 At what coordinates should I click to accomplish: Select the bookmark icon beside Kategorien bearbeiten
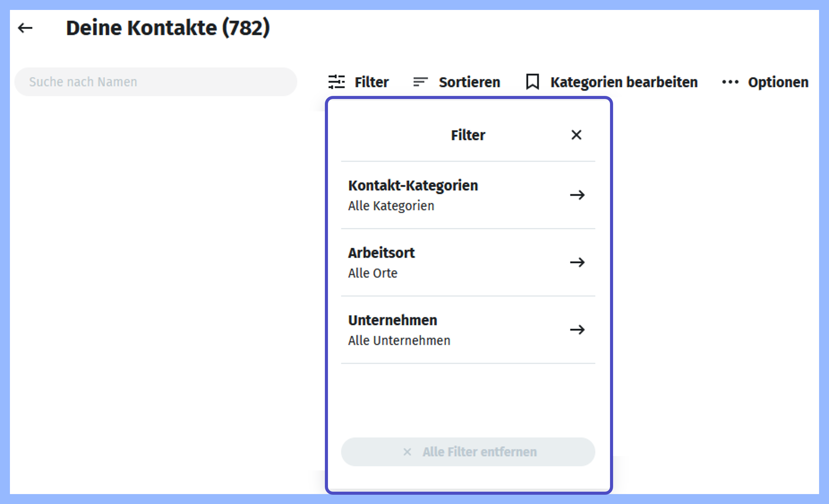click(x=532, y=82)
